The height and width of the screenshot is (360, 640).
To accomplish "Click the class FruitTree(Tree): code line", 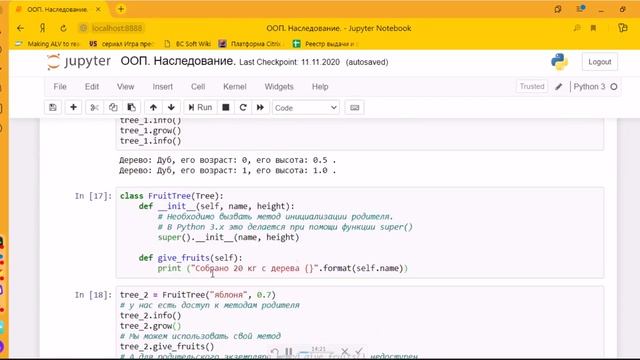I will (x=172, y=196).
